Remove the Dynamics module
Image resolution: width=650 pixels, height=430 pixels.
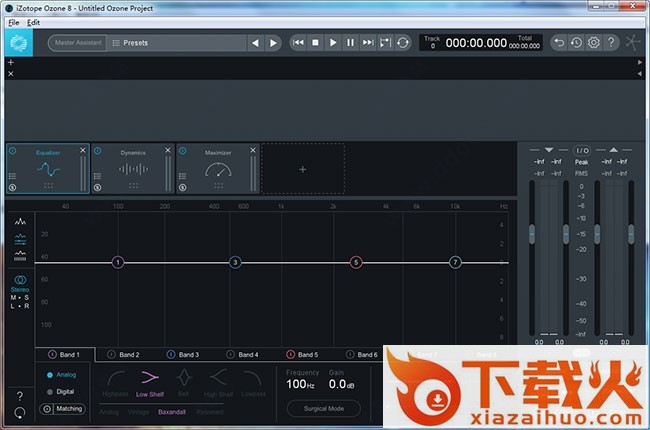[167, 150]
